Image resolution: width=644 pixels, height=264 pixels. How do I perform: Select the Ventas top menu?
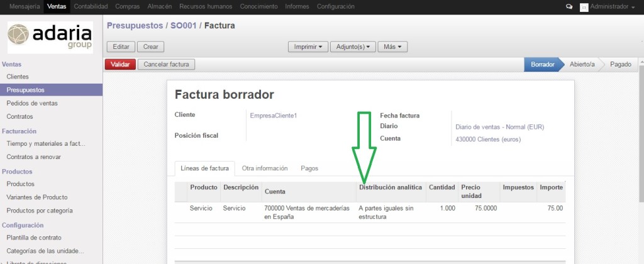click(57, 6)
